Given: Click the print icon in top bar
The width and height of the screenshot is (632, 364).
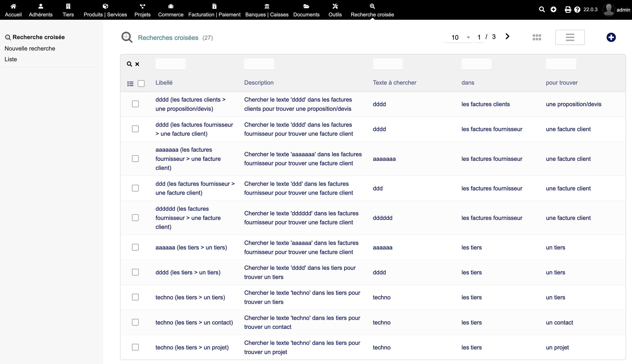Looking at the screenshot, I should pyautogui.click(x=568, y=10).
